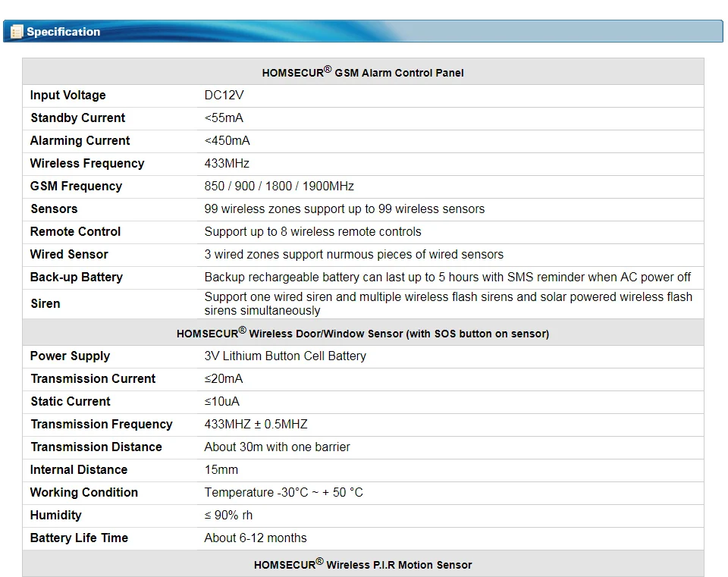This screenshot has width=728, height=577.
Task: Click '3 wired zones support' description
Action: pyautogui.click(x=354, y=255)
